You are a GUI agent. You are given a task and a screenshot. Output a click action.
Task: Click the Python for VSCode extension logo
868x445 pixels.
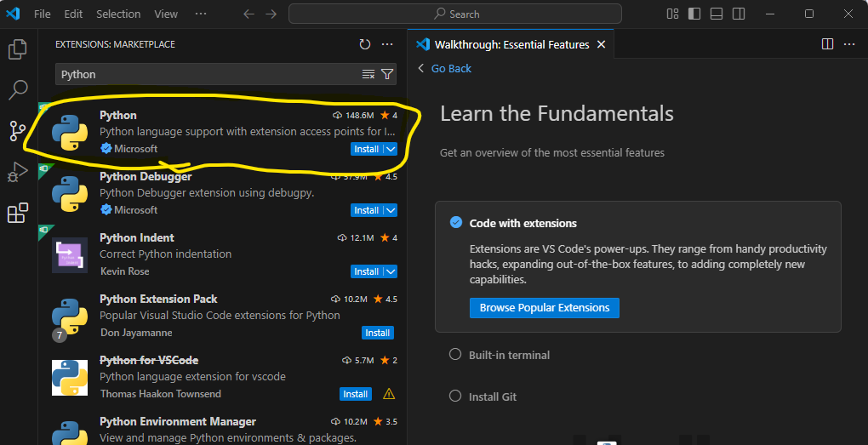click(70, 378)
